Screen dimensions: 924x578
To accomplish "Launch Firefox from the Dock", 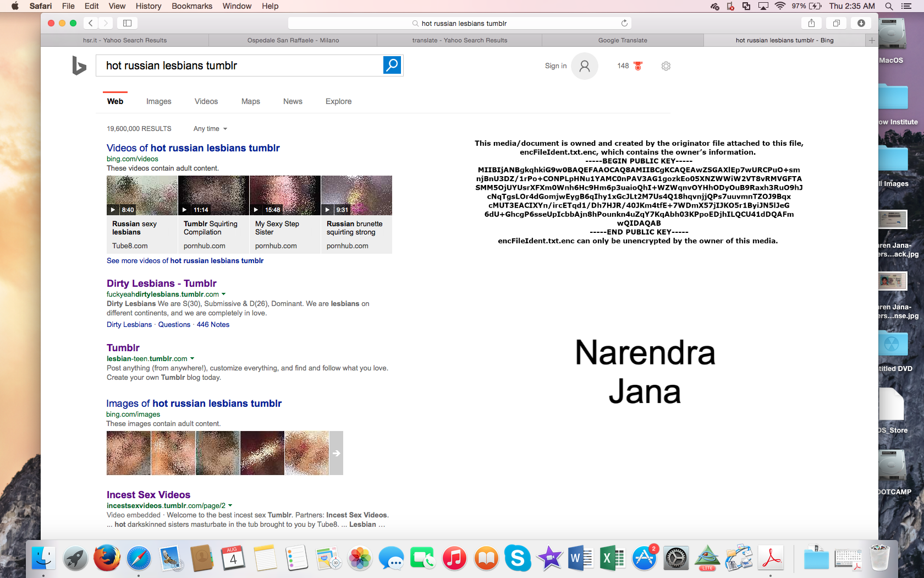I will pyautogui.click(x=107, y=558).
